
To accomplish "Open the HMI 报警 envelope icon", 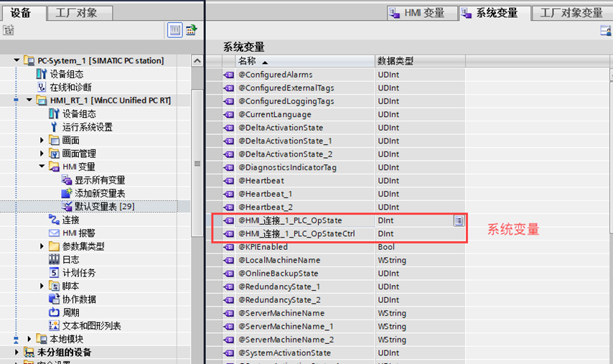I will (x=54, y=233).
